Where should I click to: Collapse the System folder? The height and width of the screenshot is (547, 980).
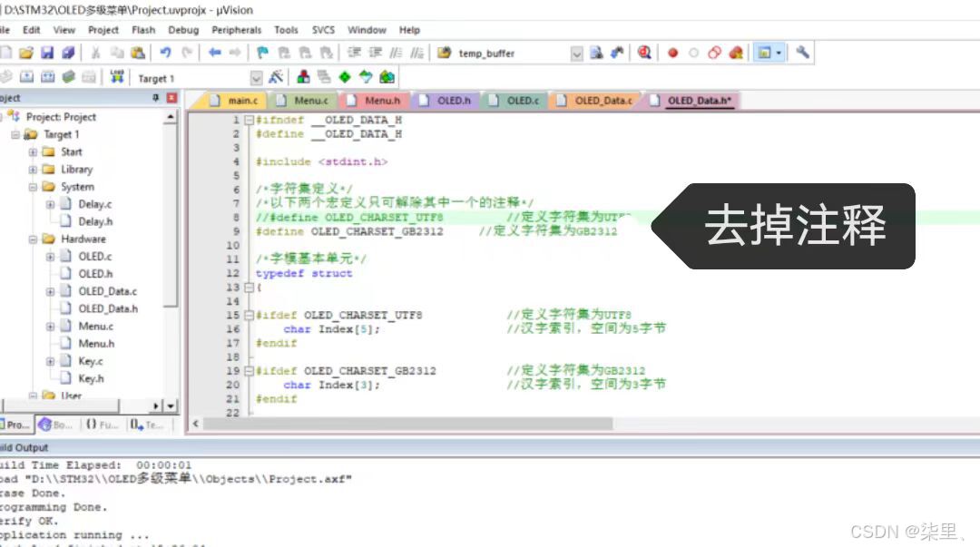click(x=33, y=187)
